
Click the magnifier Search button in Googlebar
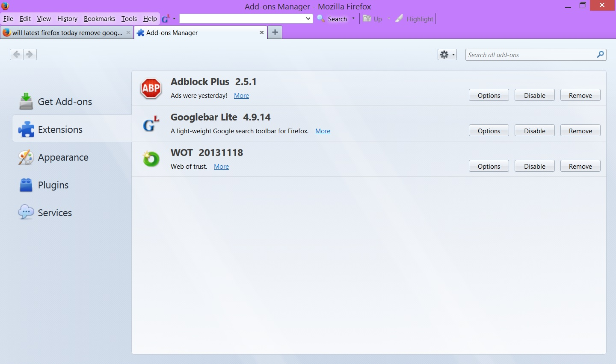pos(332,19)
